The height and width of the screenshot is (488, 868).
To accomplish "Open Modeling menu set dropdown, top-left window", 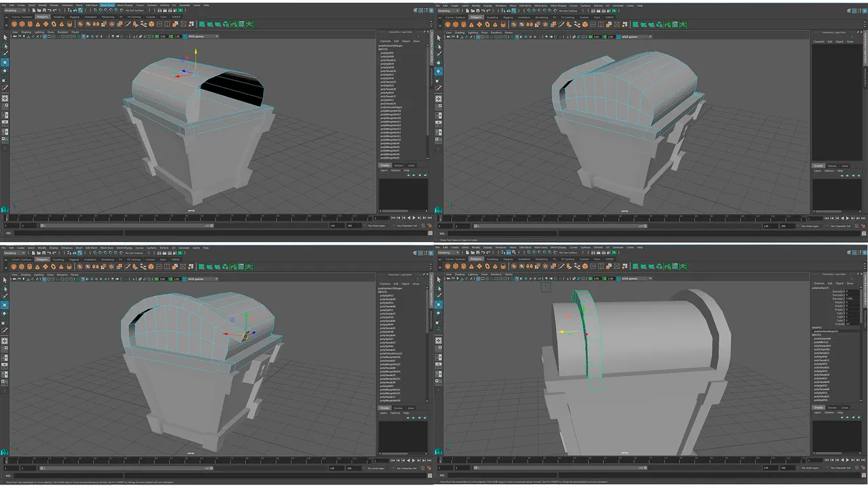I will (15, 10).
